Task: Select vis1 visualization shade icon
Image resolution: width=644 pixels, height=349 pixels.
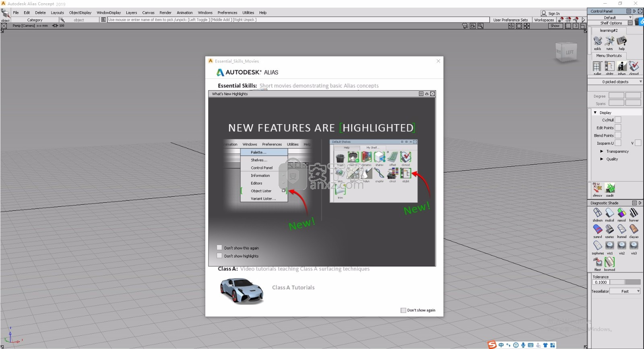Action: [x=610, y=246]
